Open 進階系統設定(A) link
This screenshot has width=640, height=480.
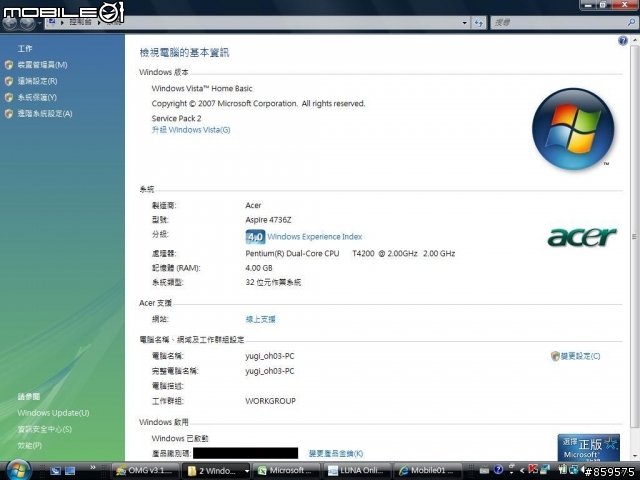click(44, 114)
